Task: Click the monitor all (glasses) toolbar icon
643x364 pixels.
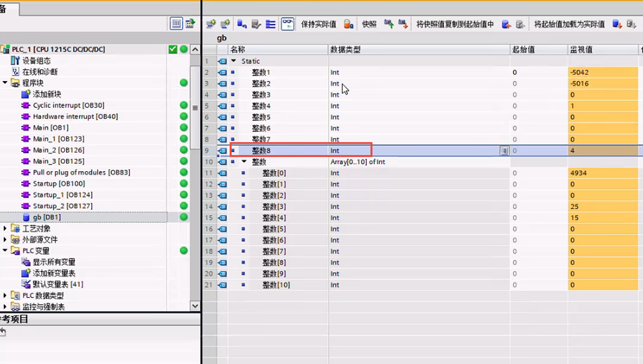Action: (287, 24)
